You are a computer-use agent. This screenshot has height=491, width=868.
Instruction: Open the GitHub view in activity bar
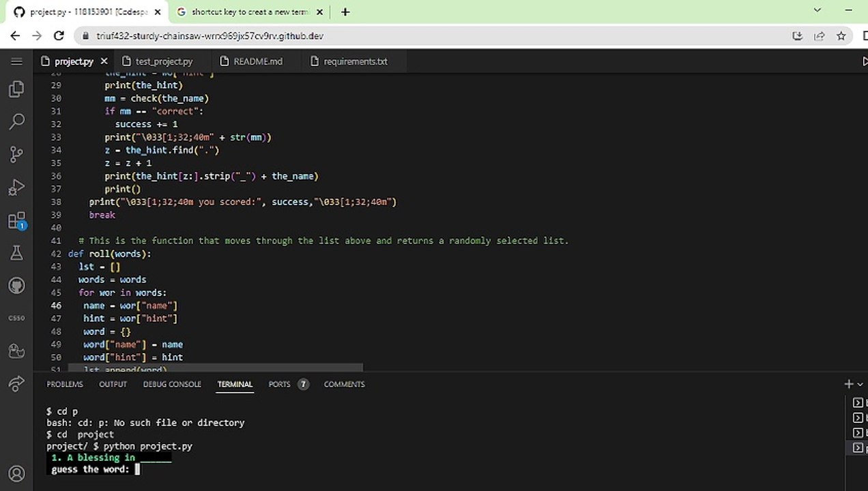[16, 286]
